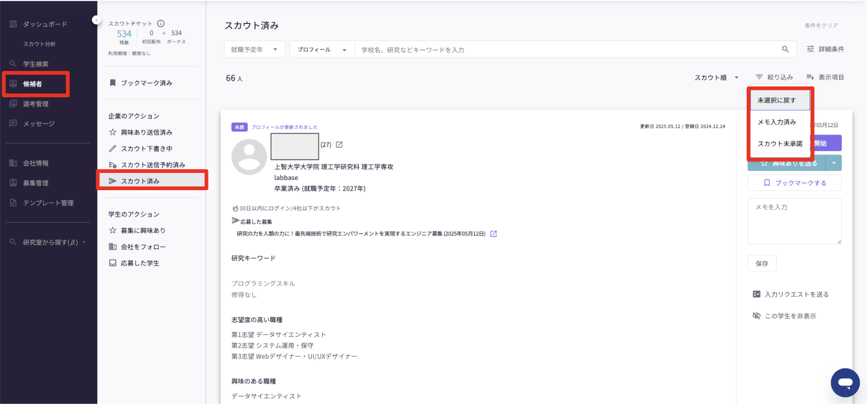Open the 応募した募集 external link icon
868x407 pixels.
click(493, 233)
